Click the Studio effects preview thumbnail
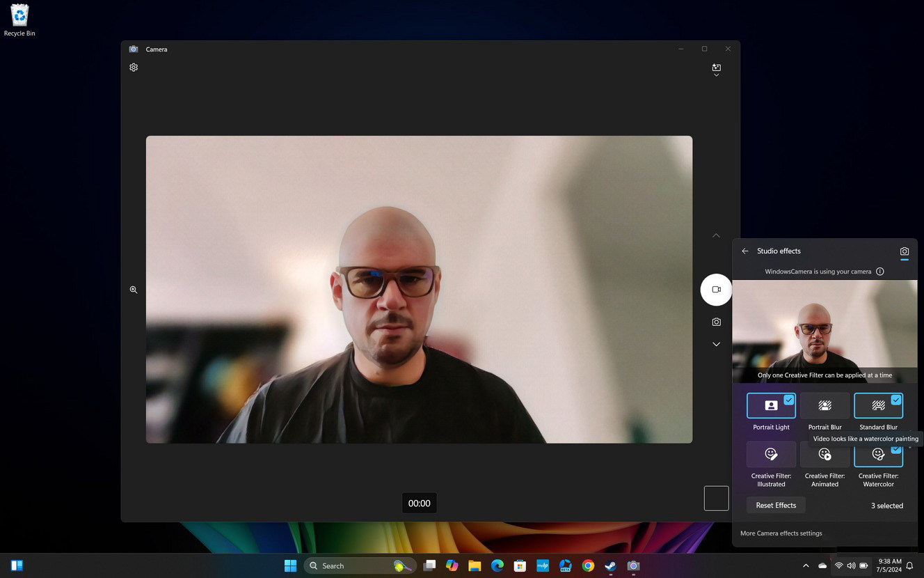This screenshot has width=924, height=578. 825,331
